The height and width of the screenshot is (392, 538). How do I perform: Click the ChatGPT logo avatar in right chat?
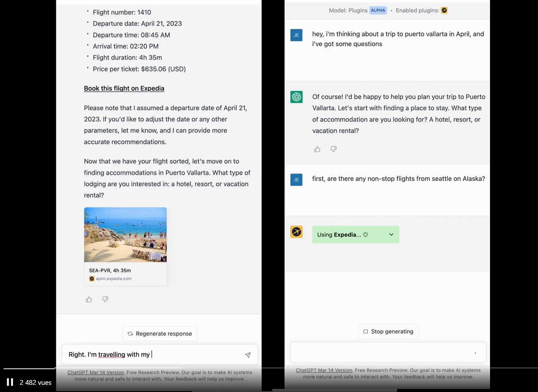click(x=297, y=97)
